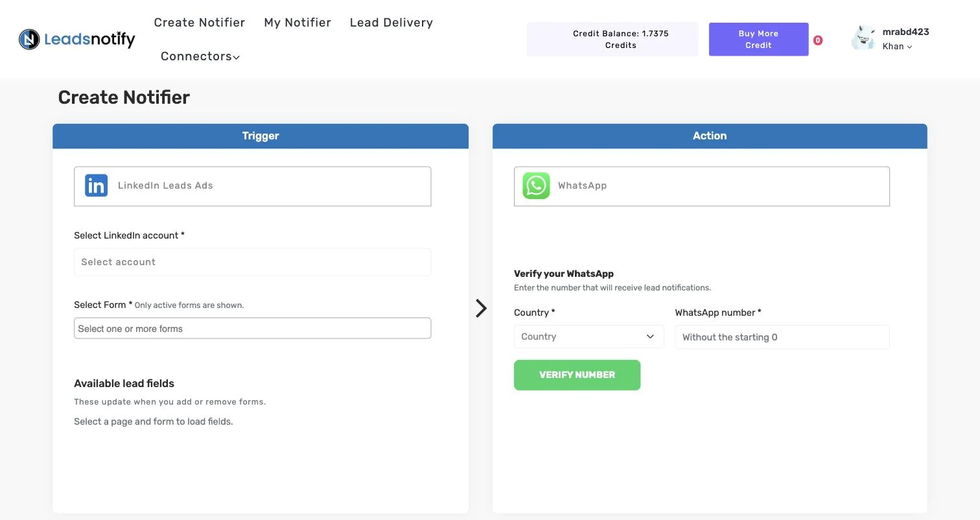This screenshot has height=520, width=980.
Task: Open Lead Delivery page
Action: (x=391, y=23)
